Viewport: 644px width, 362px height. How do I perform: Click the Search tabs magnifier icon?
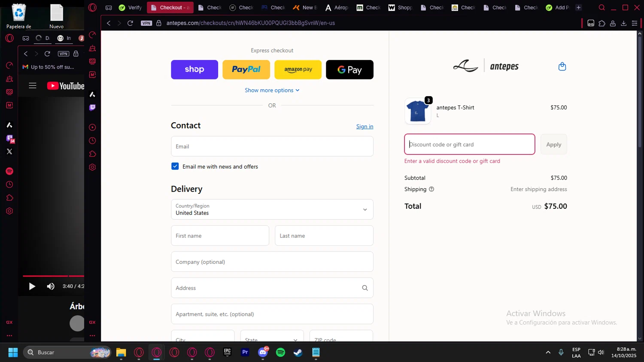602,7
